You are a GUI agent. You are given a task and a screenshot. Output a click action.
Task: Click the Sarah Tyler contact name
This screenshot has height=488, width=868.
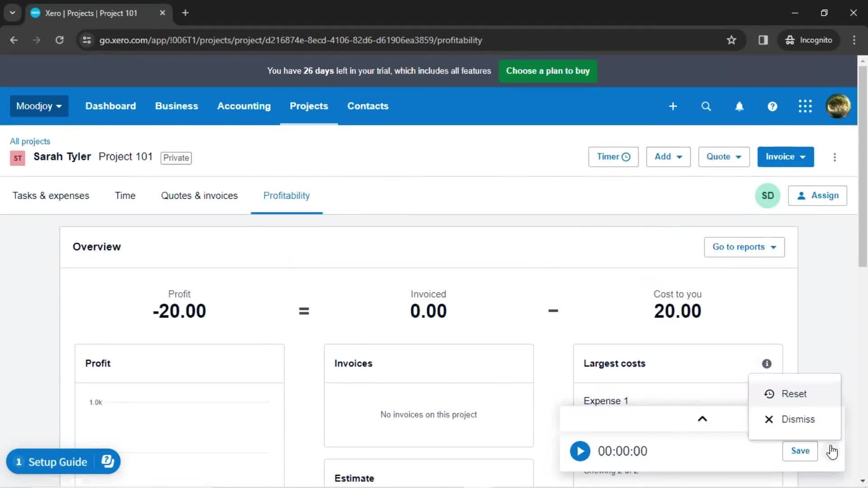click(x=62, y=157)
